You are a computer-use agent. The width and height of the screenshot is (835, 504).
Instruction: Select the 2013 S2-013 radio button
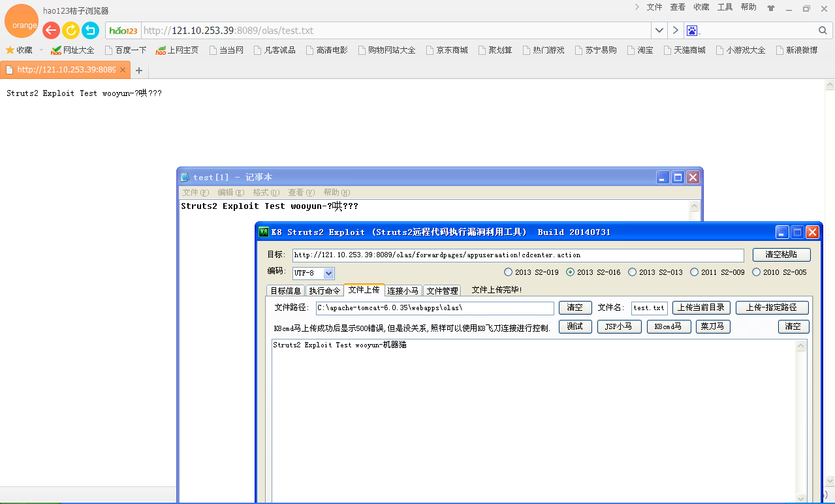tap(655, 272)
